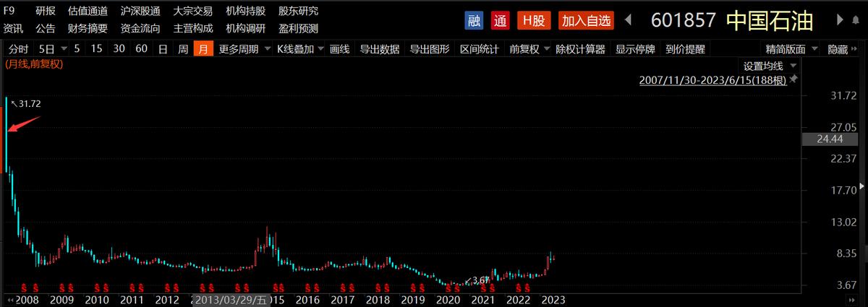
Task: Click the 31.72 high price annotation
Action: pos(30,104)
